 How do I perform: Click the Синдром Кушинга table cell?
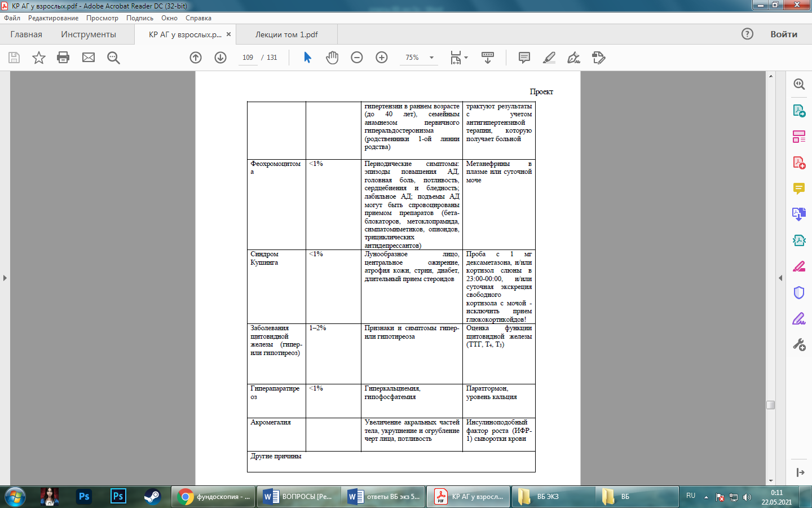point(276,287)
